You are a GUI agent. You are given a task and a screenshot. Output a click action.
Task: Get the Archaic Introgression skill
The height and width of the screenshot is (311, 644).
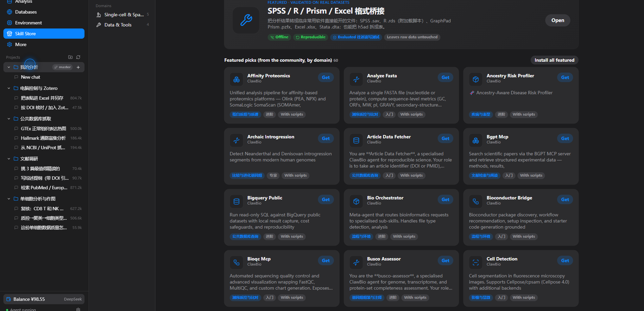[326, 139]
